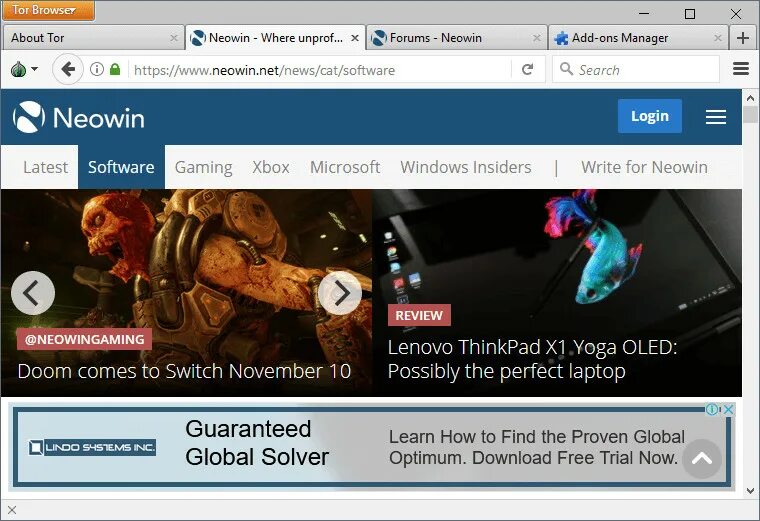The width and height of the screenshot is (760, 521).
Task: Switch to the Forums - Neowin tab
Action: [457, 38]
